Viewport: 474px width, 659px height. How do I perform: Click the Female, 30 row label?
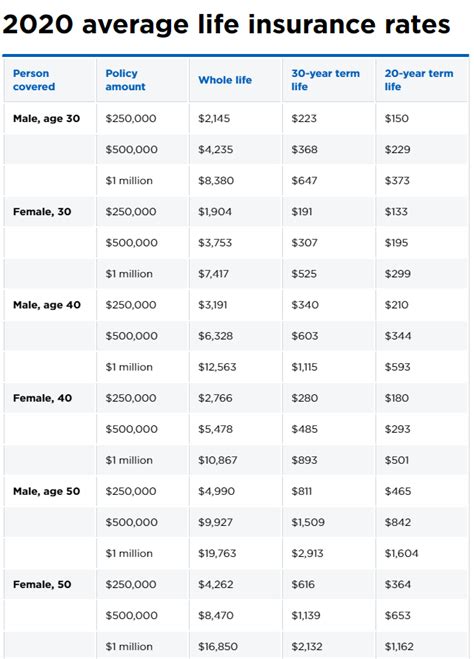point(42,211)
